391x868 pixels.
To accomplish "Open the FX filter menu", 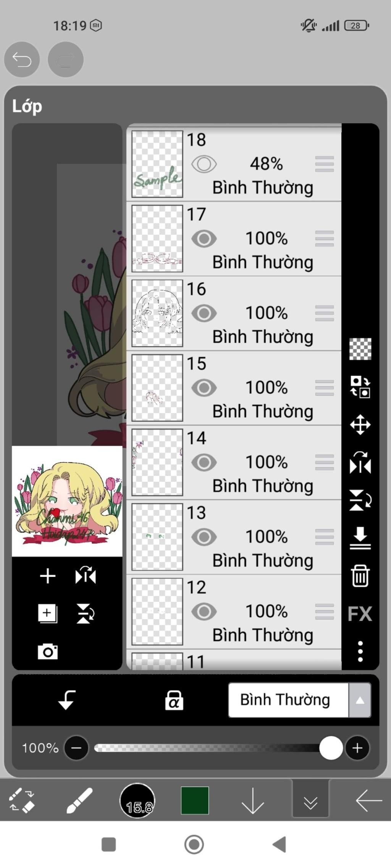I will click(360, 614).
